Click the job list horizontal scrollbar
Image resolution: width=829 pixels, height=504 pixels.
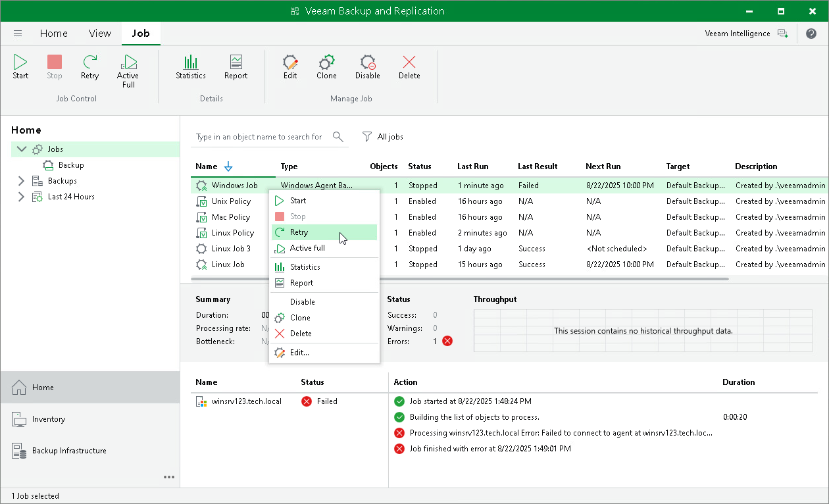(x=459, y=279)
